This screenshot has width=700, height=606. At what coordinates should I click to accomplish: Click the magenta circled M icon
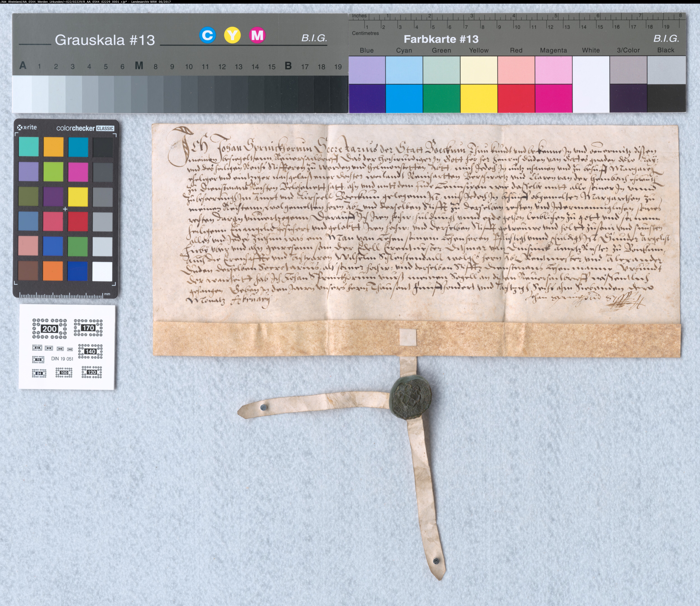click(257, 35)
